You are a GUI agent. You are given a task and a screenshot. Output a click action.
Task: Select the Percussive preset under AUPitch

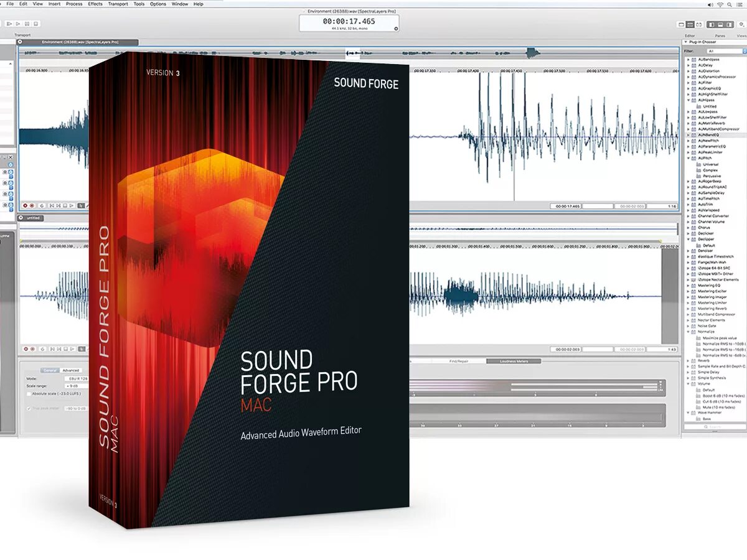click(x=712, y=176)
